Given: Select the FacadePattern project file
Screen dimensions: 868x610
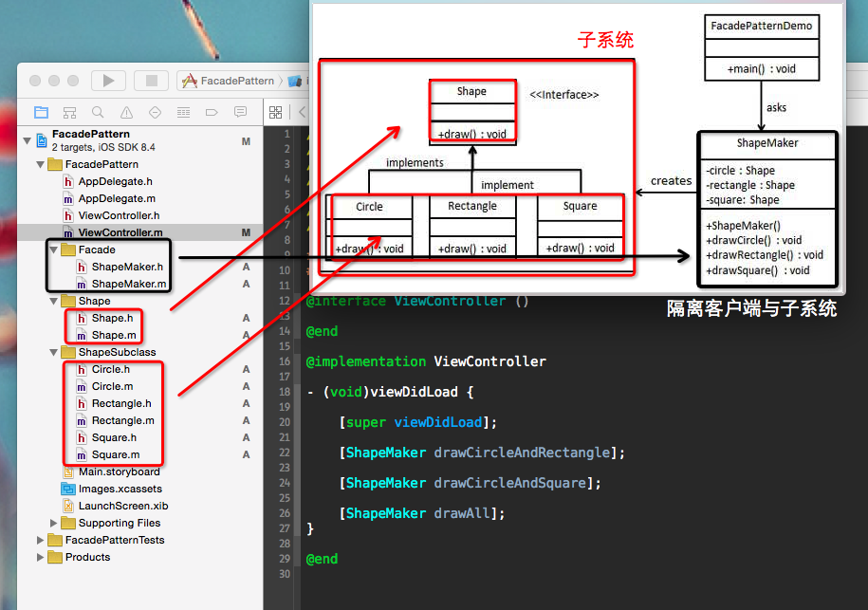Looking at the screenshot, I should pos(139,140).
